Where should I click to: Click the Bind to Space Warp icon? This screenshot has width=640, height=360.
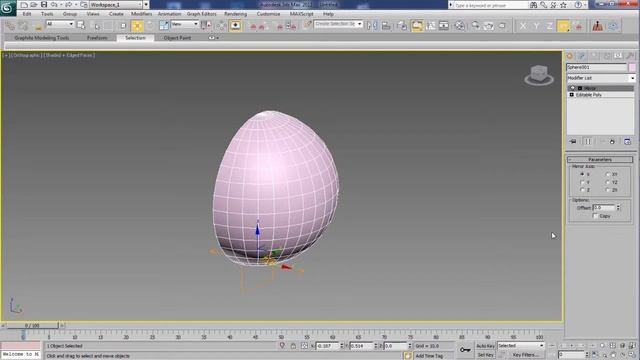tap(37, 26)
